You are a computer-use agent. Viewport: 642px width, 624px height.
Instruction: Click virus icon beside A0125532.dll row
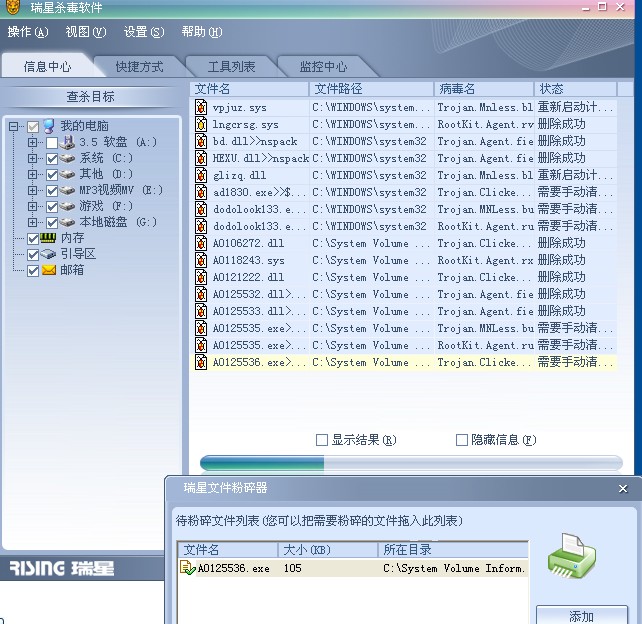pos(201,294)
